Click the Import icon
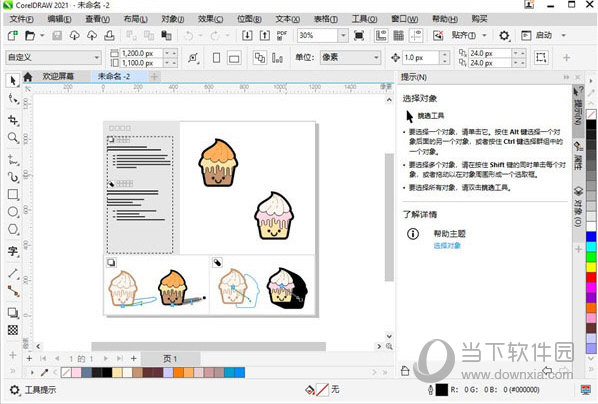The height and width of the screenshot is (404, 598). (x=247, y=35)
